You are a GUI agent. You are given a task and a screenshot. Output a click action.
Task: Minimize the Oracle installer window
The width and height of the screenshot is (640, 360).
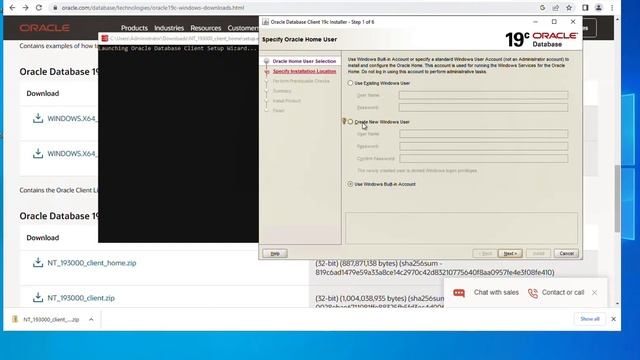pyautogui.click(x=535, y=22)
